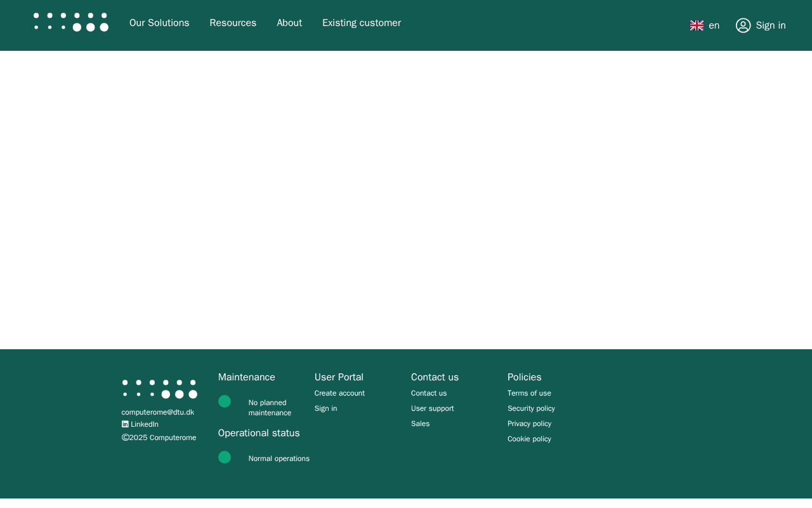Click the ©2025 Computerome copyright text
This screenshot has height=508, width=812.
pos(159,438)
